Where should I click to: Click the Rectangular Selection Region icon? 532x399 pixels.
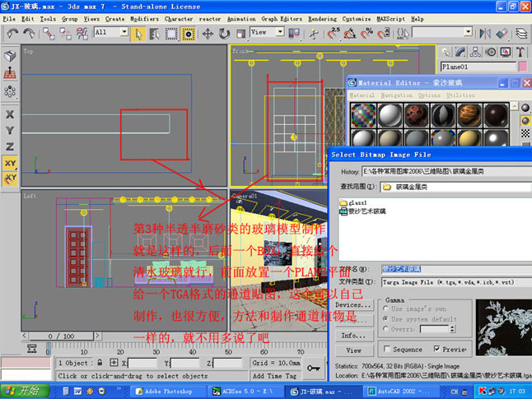click(171, 34)
